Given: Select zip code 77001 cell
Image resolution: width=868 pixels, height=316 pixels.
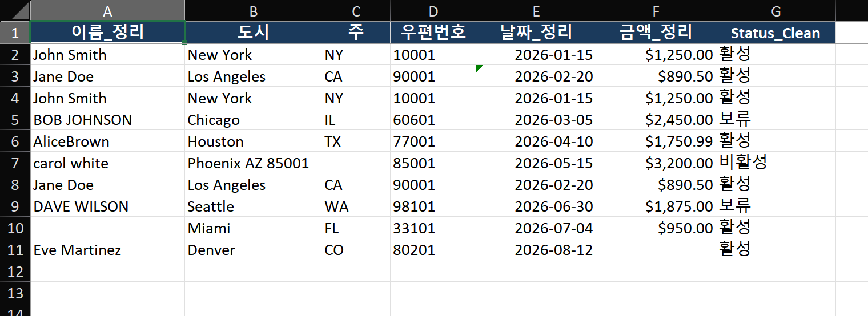Looking at the screenshot, I should [x=433, y=141].
